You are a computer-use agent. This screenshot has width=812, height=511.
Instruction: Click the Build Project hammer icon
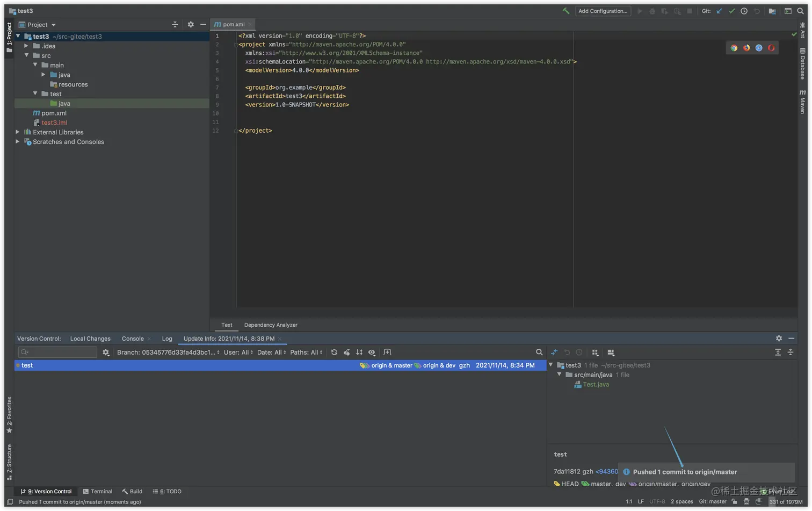point(565,11)
